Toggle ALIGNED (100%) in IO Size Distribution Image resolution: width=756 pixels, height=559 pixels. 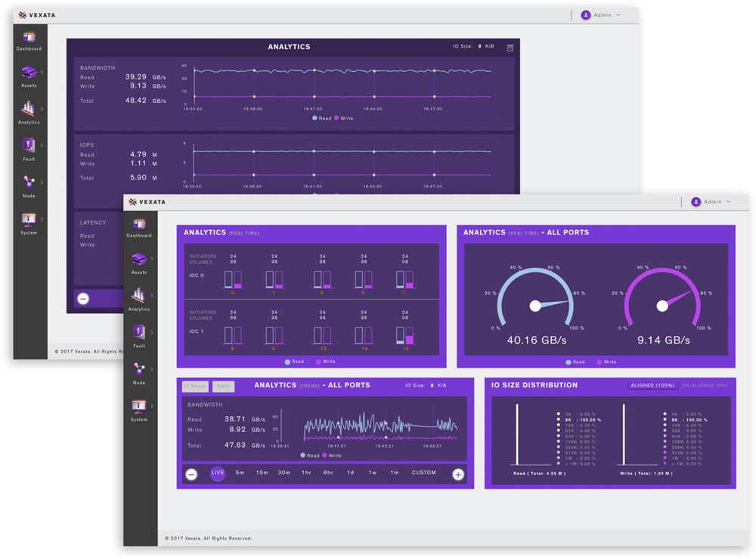pyautogui.click(x=652, y=386)
